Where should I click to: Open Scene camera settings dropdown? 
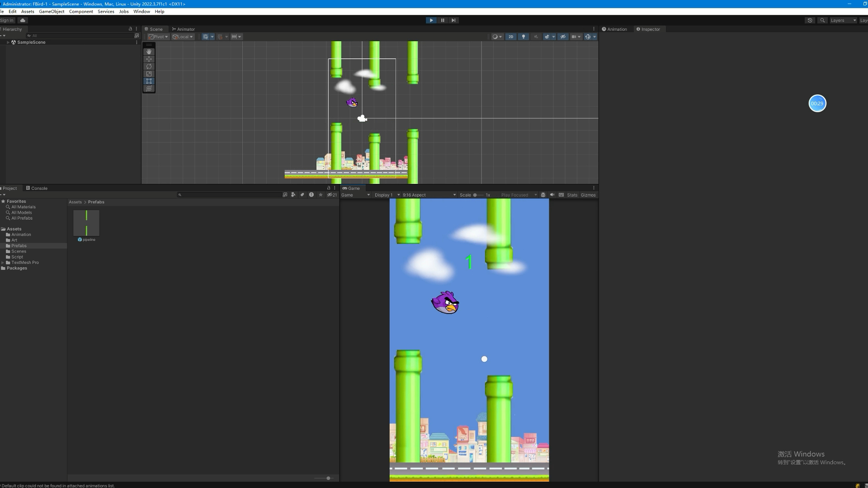tap(576, 37)
